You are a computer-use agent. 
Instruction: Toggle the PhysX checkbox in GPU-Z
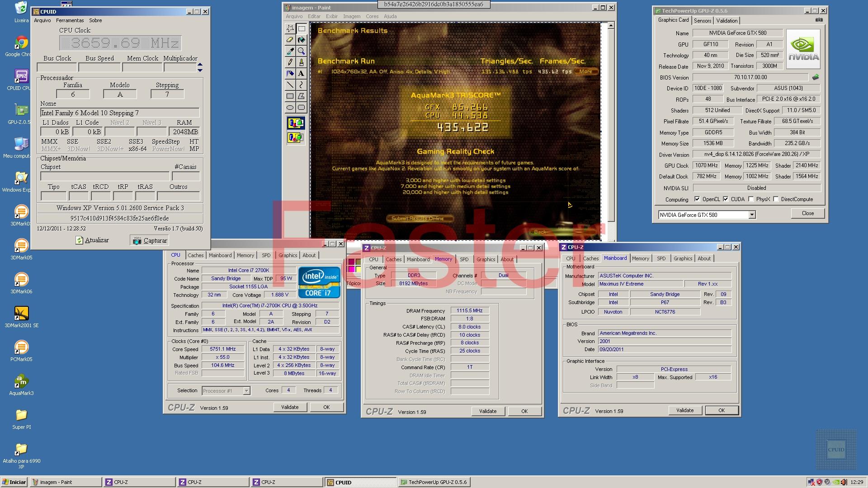coord(751,199)
